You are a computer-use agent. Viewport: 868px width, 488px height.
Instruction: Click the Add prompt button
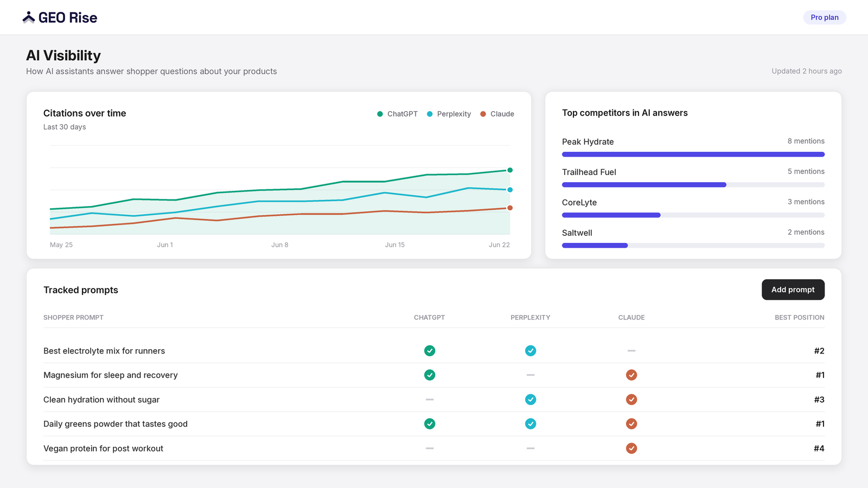793,290
